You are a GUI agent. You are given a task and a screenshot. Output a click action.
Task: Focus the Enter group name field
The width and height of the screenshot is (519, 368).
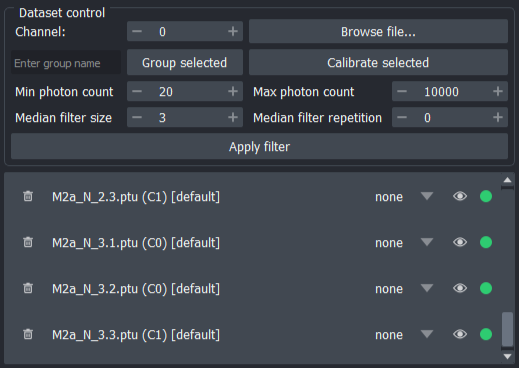(x=66, y=63)
